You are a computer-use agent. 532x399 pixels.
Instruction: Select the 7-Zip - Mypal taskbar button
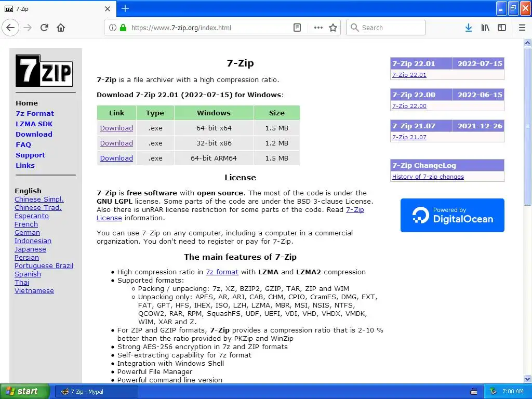click(96, 392)
